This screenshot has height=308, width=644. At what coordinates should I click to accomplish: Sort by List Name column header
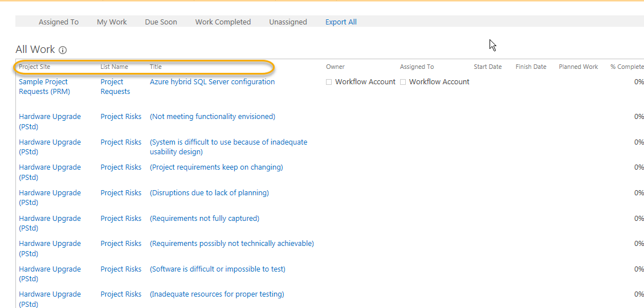(114, 67)
